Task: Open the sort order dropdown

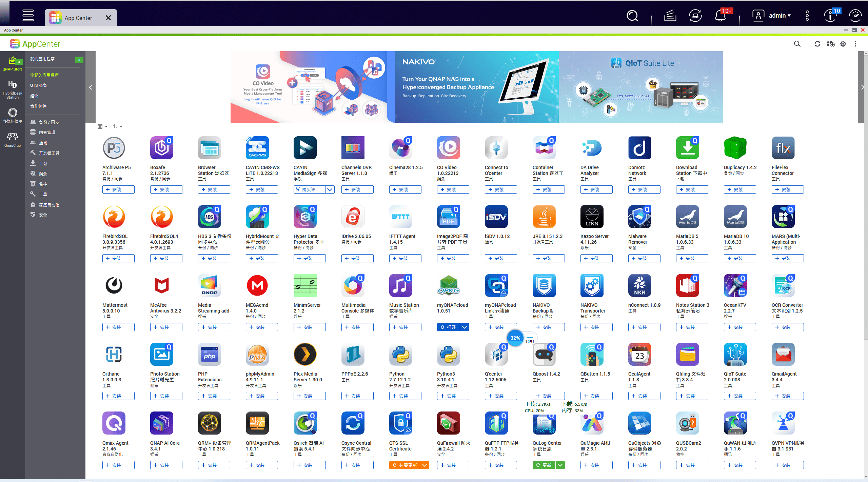Action: point(117,126)
